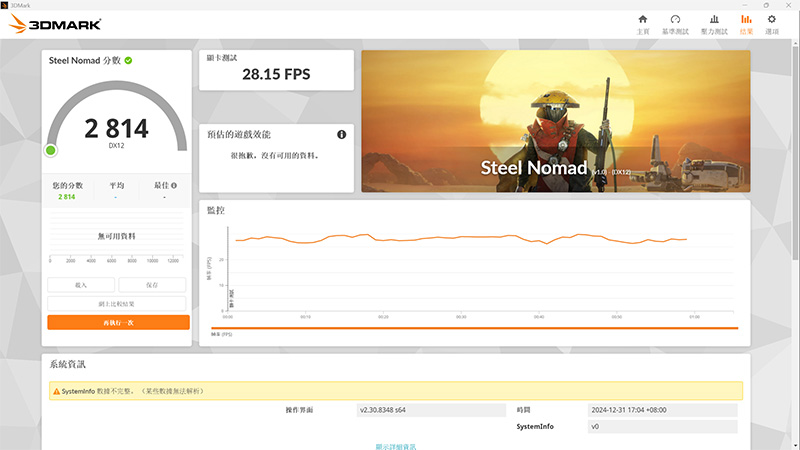Click the Steel Nomad score title
Image resolution: width=800 pixels, height=450 pixels.
coord(85,60)
